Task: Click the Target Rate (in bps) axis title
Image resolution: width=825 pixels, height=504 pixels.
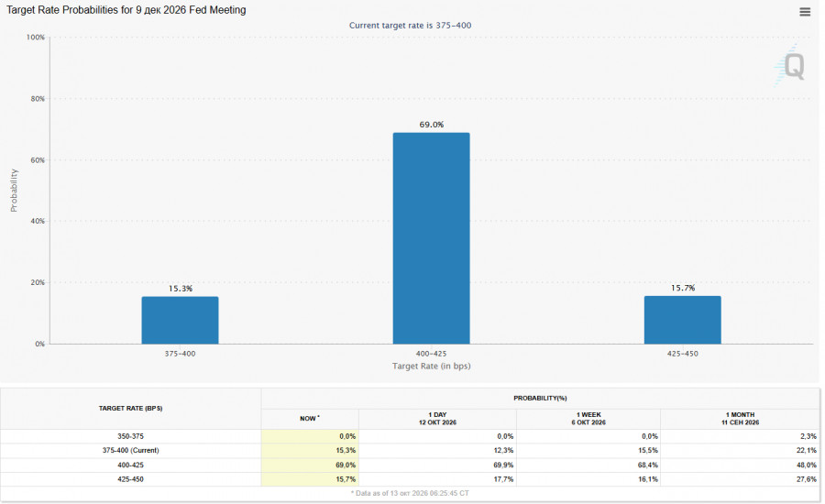Action: 431,367
